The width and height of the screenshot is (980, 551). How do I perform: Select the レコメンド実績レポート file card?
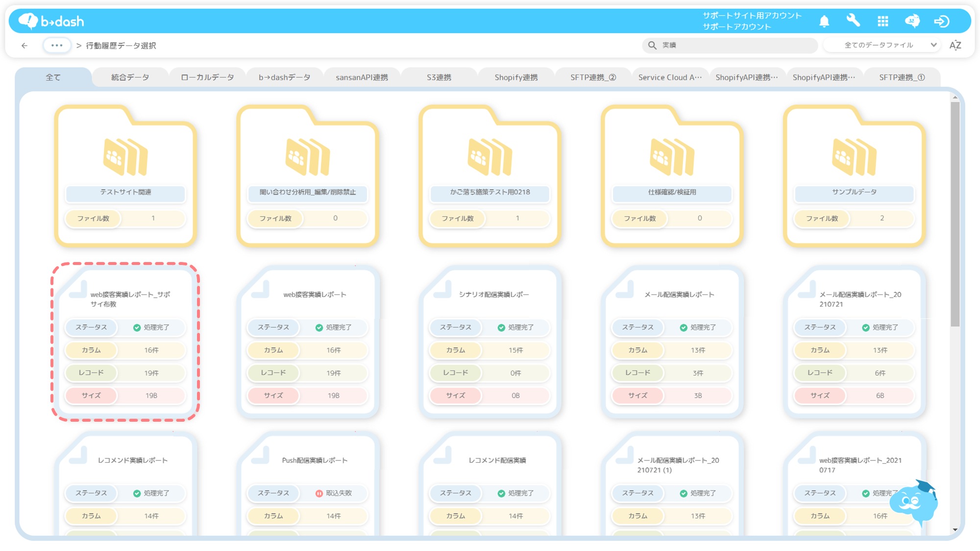point(125,484)
